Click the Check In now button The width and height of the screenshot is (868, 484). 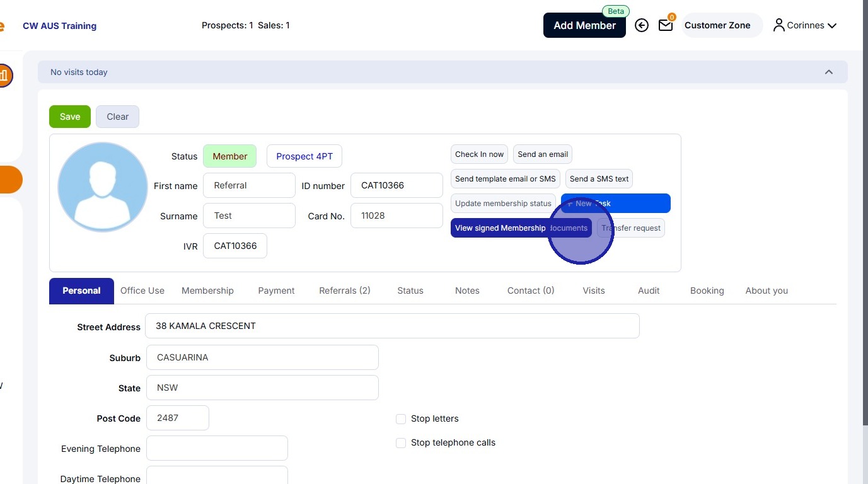click(x=480, y=154)
